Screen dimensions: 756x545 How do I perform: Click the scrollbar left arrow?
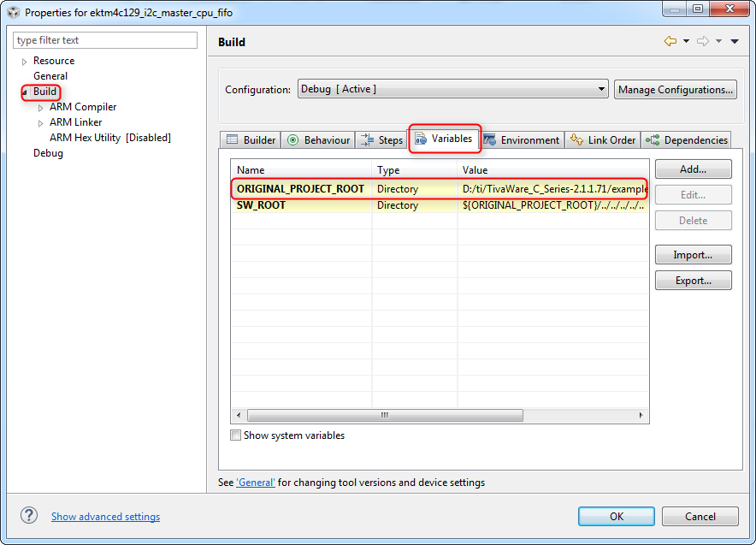239,415
